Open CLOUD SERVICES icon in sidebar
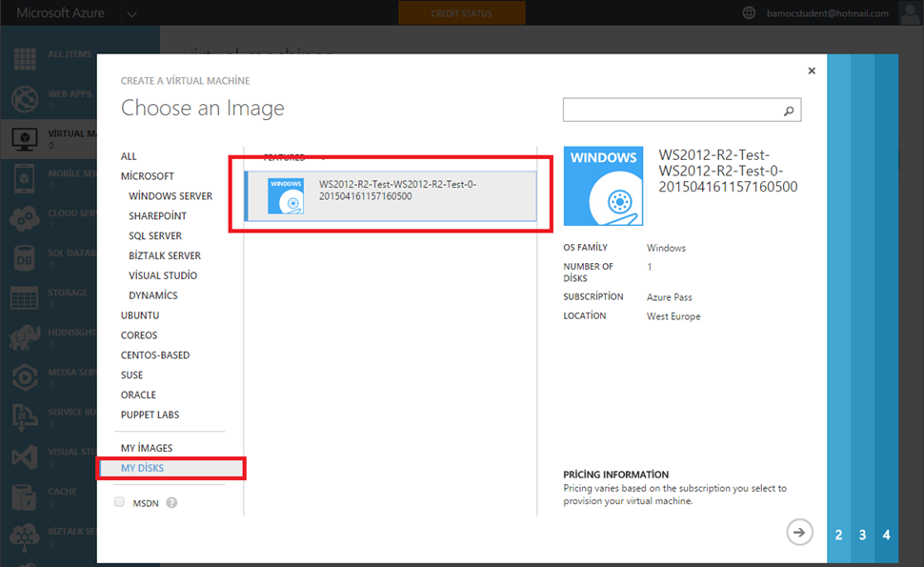Screen dimensions: 924x567 click(x=25, y=218)
